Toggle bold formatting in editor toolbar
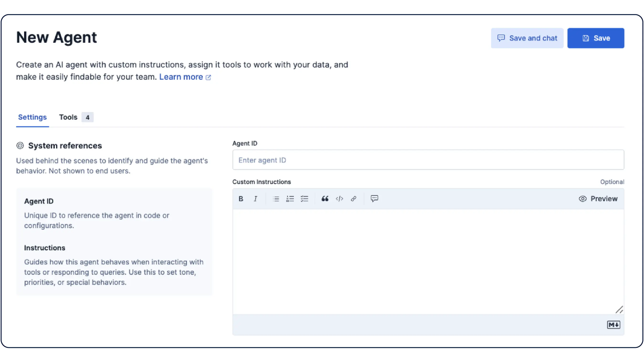 (241, 199)
